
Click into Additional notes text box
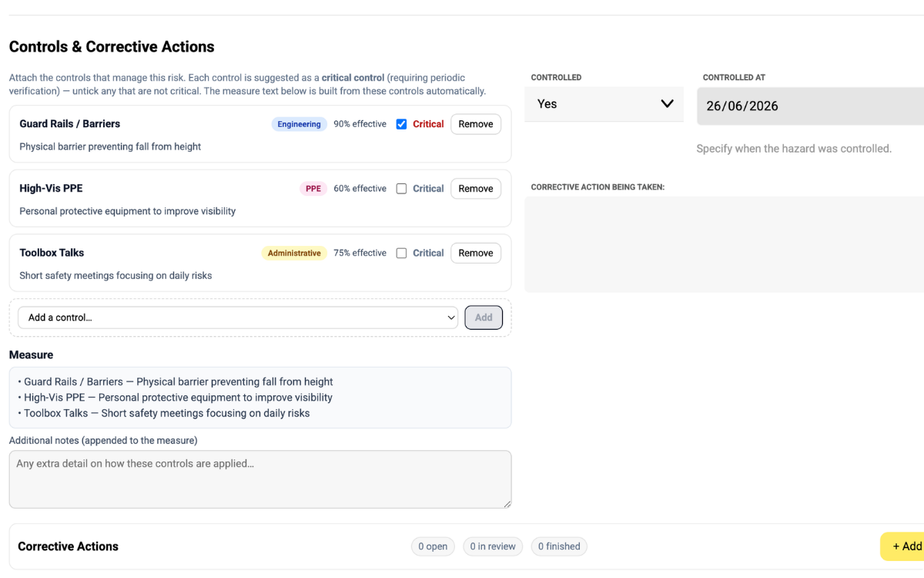click(x=260, y=479)
